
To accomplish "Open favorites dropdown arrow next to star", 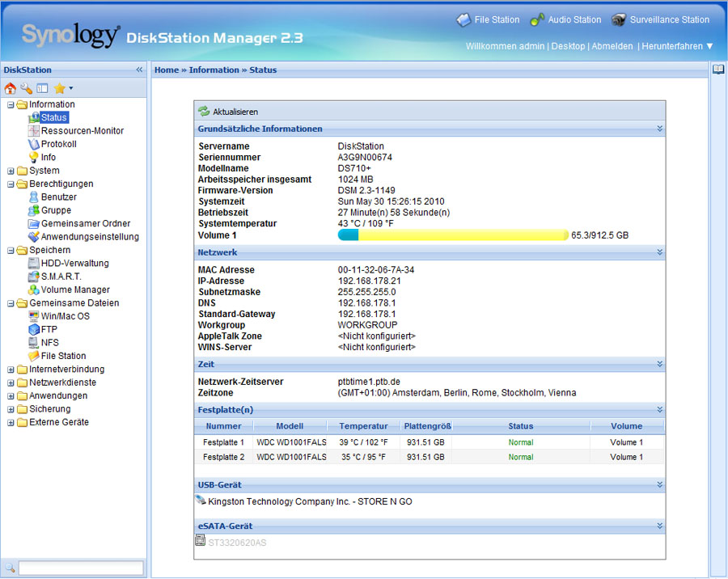I will (71, 88).
